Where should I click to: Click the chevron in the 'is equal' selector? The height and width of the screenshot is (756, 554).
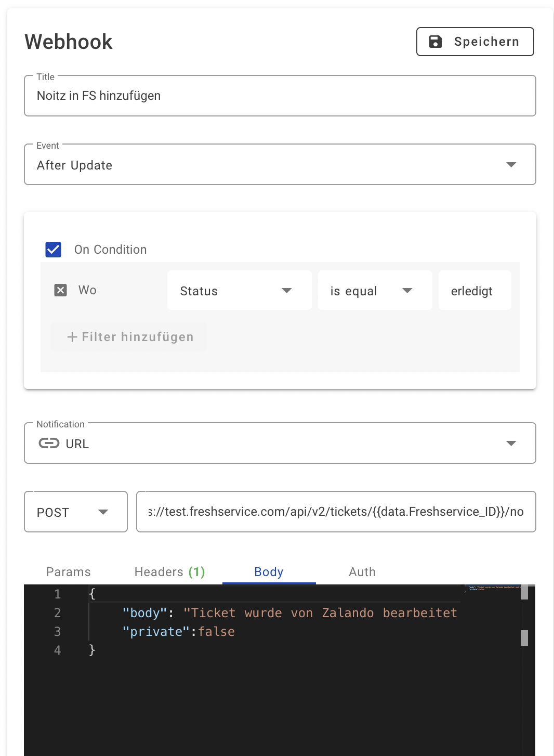pos(407,291)
